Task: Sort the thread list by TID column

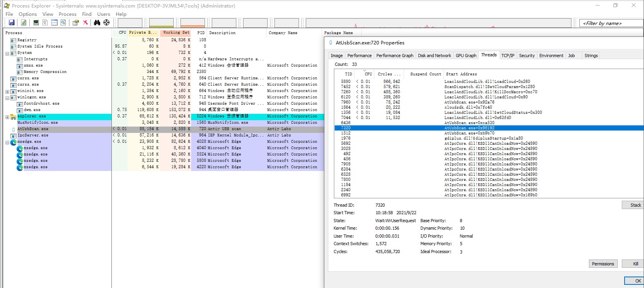Action: 344,74
